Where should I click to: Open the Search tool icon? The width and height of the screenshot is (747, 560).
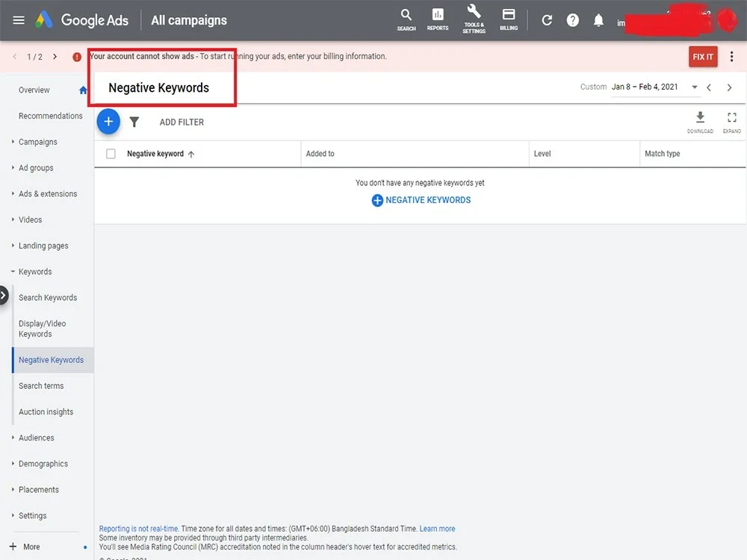pos(406,20)
